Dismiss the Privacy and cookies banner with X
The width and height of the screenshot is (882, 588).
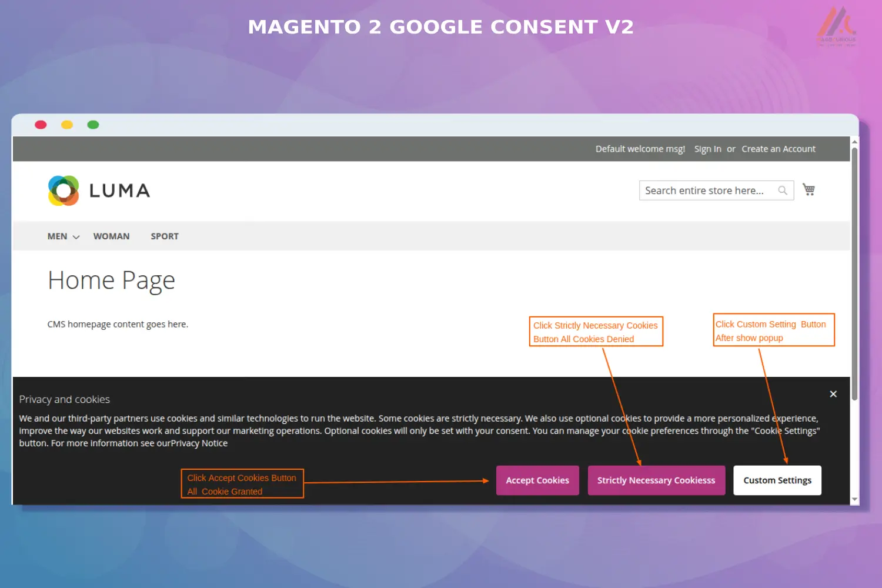(x=833, y=393)
